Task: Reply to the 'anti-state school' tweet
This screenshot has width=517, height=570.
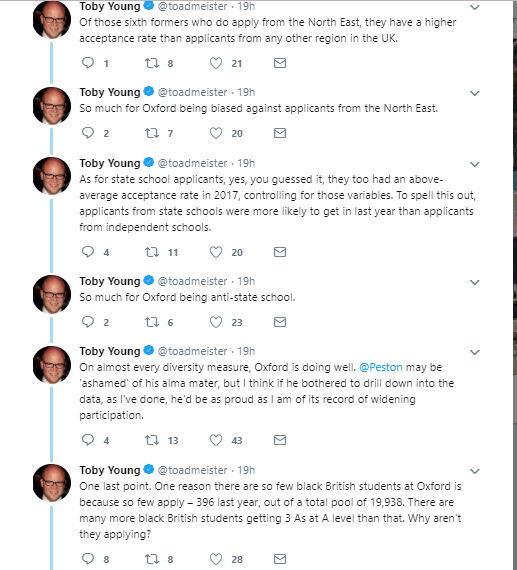Action: tap(88, 322)
